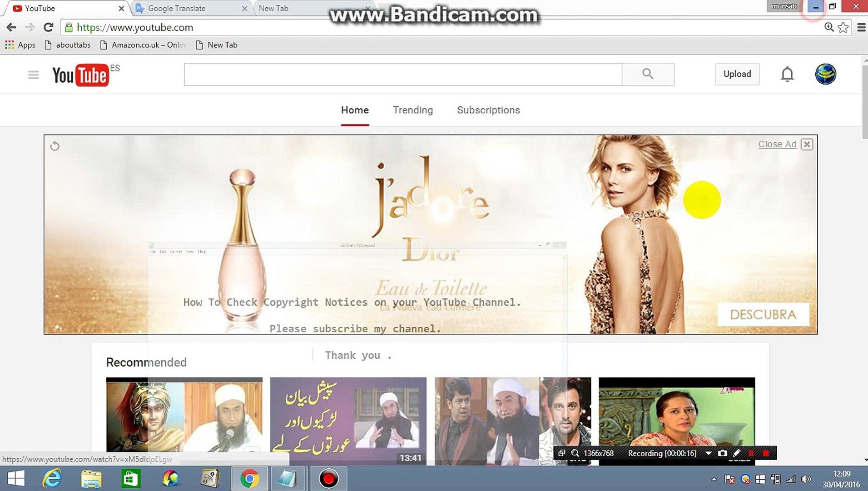This screenshot has height=491, width=868.
Task: Open the account avatar menu
Action: pos(825,74)
